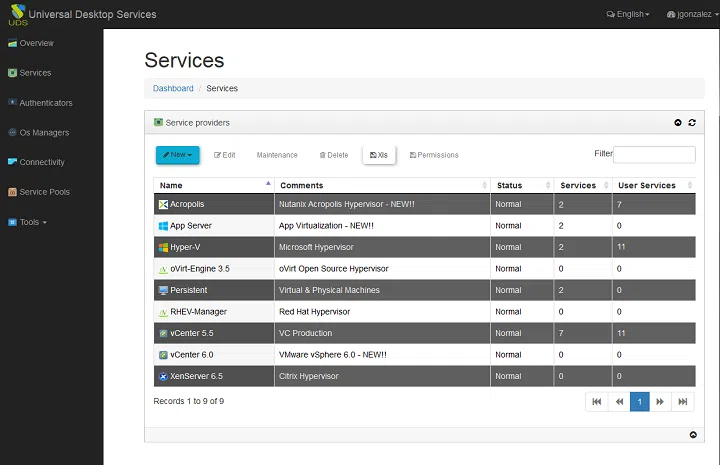The height and width of the screenshot is (465, 720).
Task: Open the English language dropdown
Action: [628, 14]
